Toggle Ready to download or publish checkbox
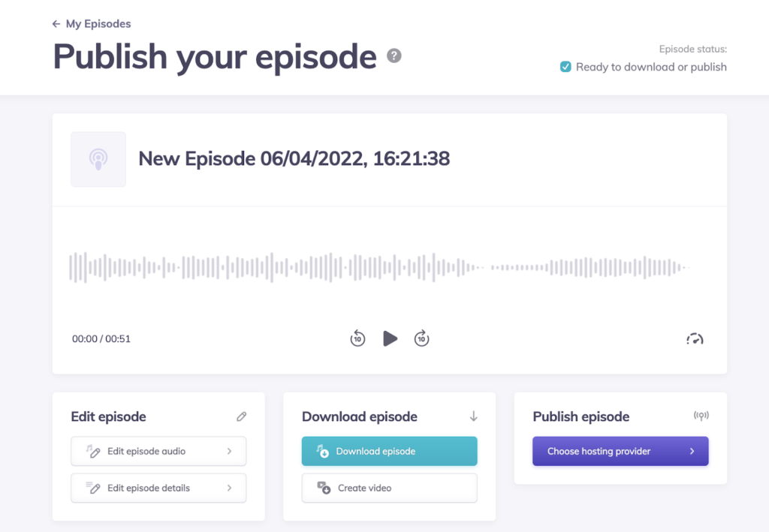 tap(566, 67)
